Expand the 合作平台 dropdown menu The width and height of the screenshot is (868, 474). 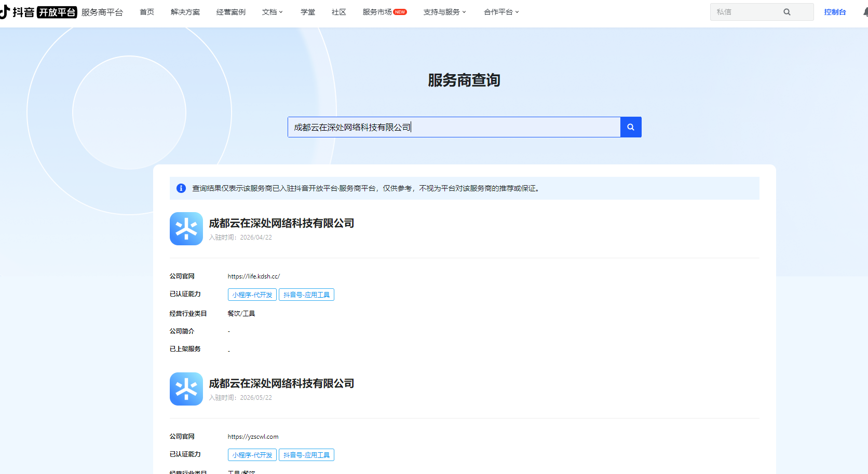point(501,12)
